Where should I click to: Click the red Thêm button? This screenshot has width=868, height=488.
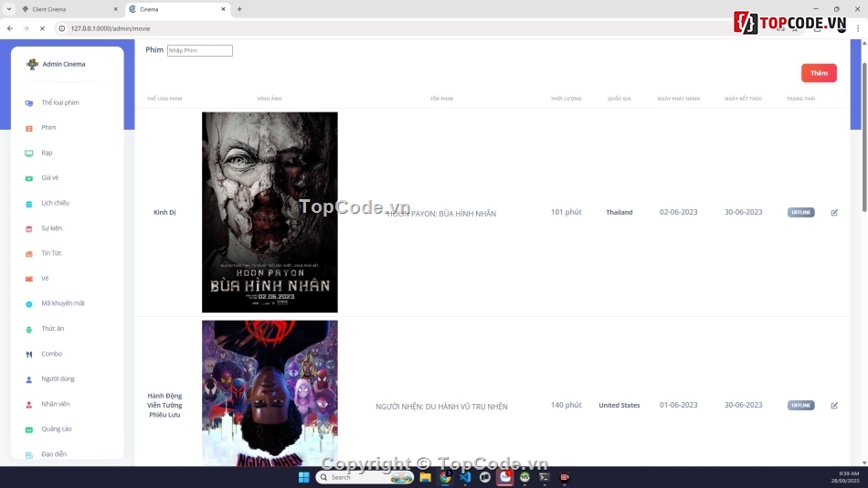[x=819, y=73]
